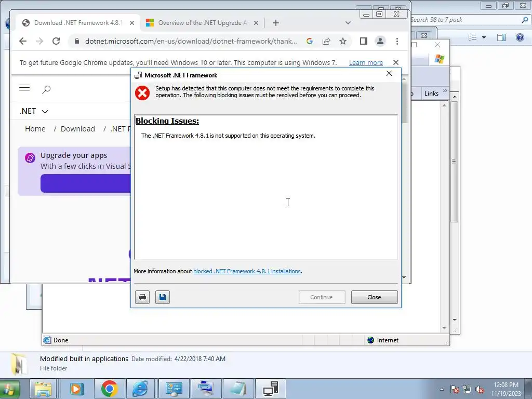
Task: Click the muted volume icon in tray
Action: 480,389
